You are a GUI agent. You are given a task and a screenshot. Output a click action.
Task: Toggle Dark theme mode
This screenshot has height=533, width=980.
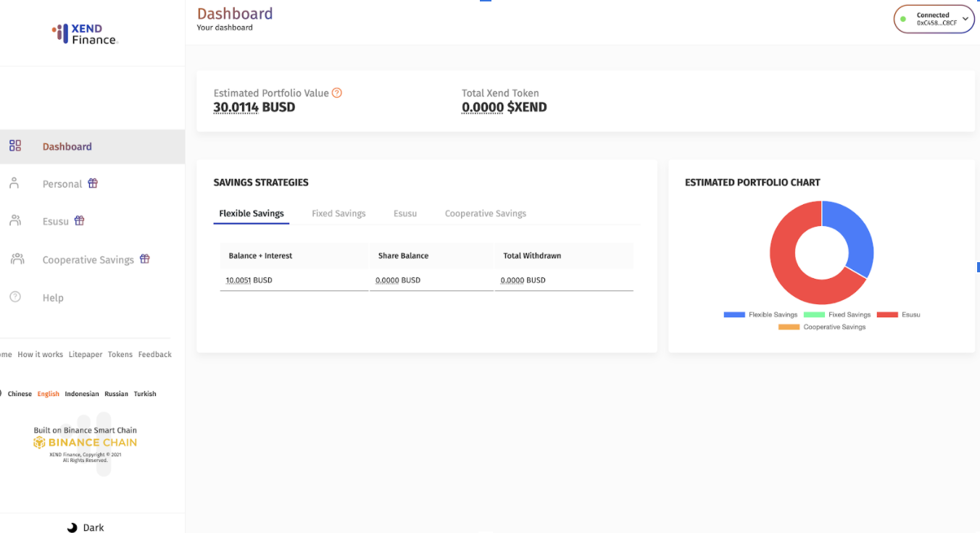tap(86, 527)
